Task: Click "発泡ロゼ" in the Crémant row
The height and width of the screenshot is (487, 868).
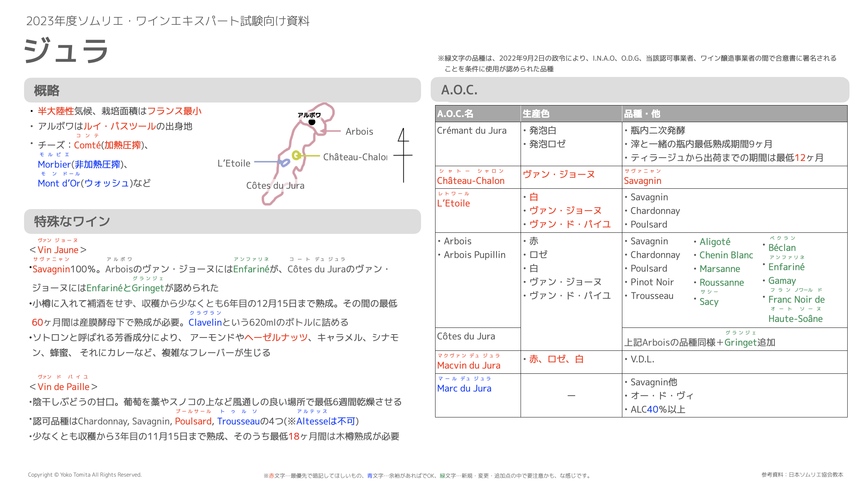Action: [547, 144]
